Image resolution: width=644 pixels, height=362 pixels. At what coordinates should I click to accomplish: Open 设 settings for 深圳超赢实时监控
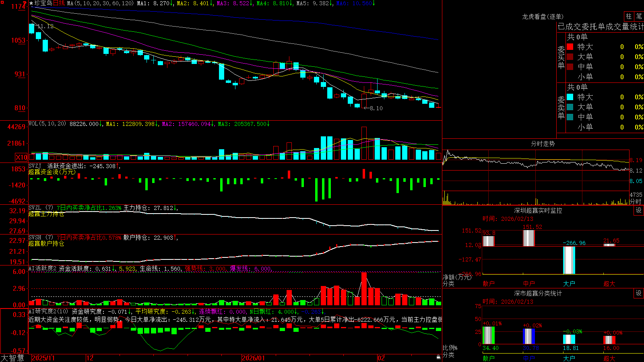pyautogui.click(x=639, y=210)
